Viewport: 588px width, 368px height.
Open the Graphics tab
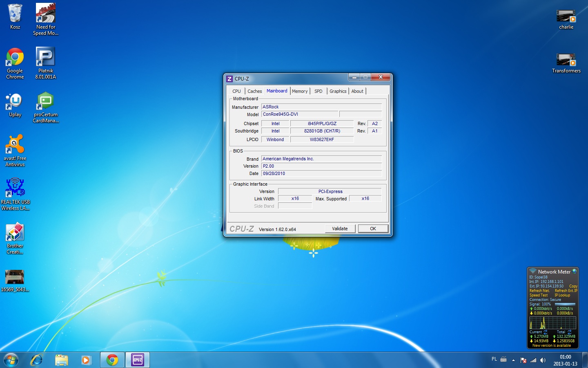tap(338, 91)
